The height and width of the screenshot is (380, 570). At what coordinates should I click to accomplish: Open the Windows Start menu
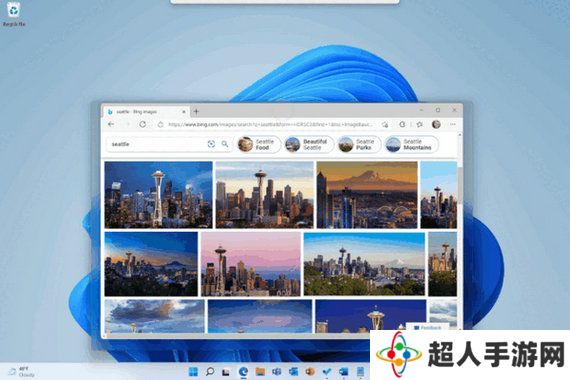coord(193,372)
